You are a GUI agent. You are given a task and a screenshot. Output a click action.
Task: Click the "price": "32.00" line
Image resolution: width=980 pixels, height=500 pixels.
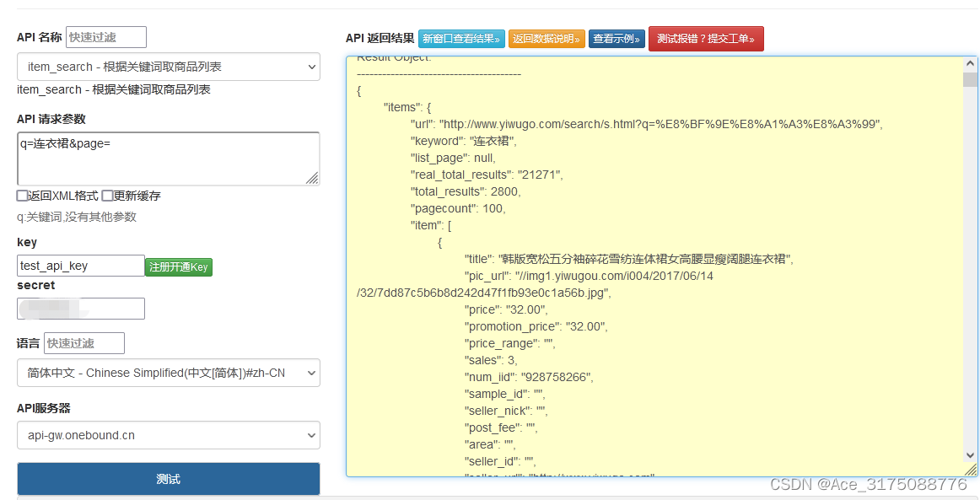(506, 310)
